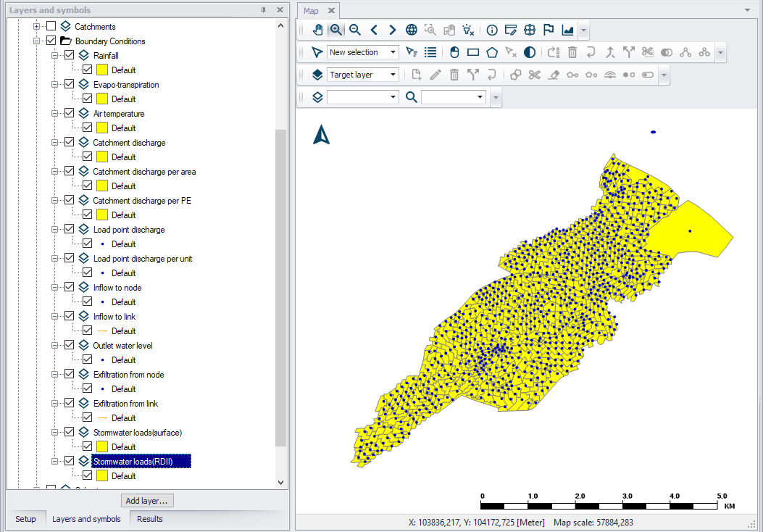The width and height of the screenshot is (763, 532).
Task: Pin the Layers and symbols panel
Action: coord(263,9)
